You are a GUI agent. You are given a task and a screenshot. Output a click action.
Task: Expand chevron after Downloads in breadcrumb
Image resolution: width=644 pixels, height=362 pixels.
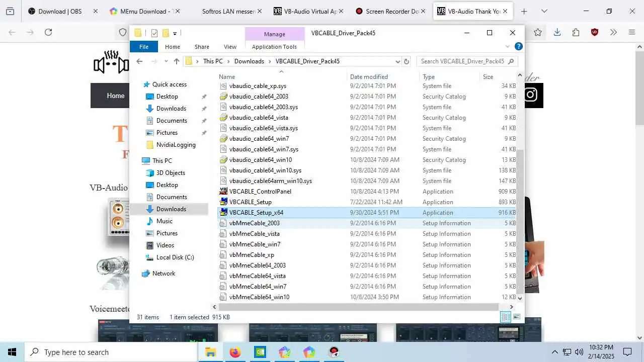point(270,61)
